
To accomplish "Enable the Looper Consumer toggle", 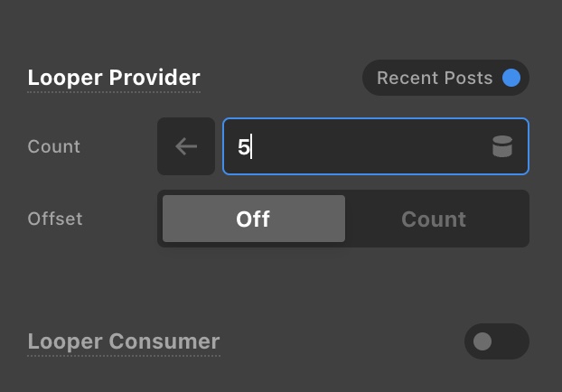I will pyautogui.click(x=496, y=341).
